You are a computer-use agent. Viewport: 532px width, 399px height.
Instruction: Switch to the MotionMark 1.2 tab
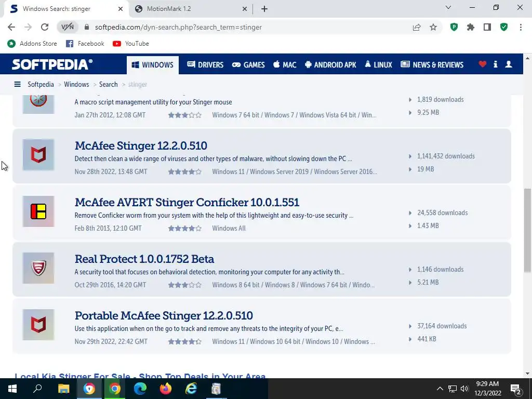[190, 9]
